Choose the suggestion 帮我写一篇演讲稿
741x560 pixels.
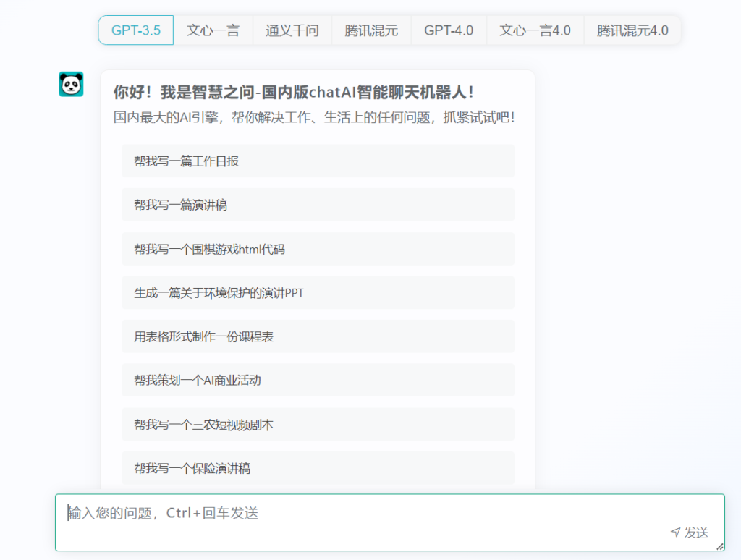tap(318, 205)
